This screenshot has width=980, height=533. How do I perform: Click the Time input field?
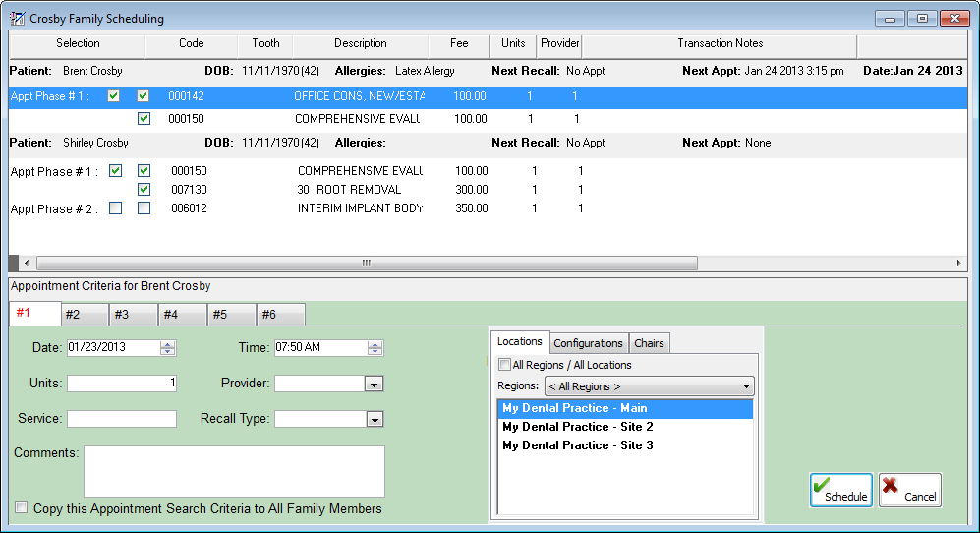320,348
